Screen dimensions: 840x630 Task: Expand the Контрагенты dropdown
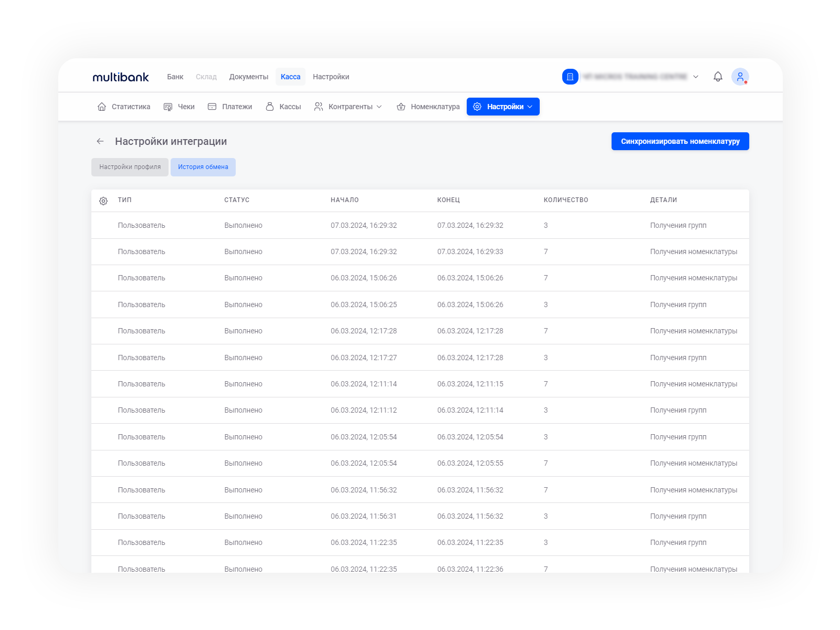[x=348, y=107]
